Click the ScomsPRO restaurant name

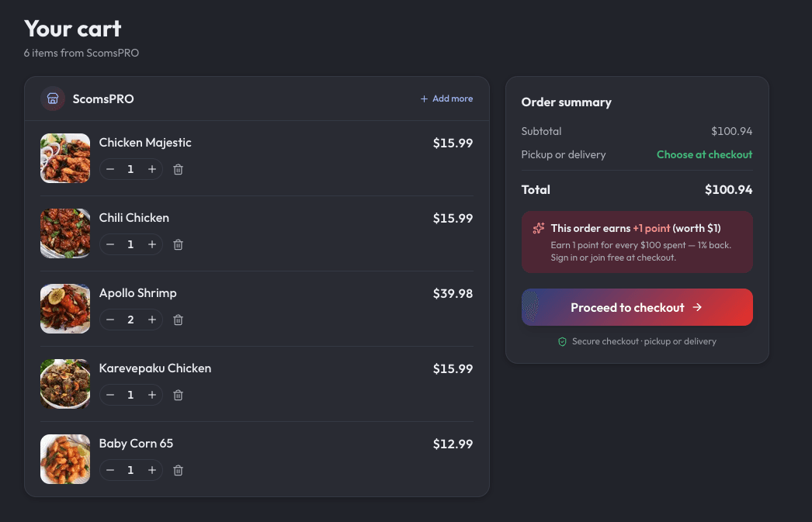[103, 99]
